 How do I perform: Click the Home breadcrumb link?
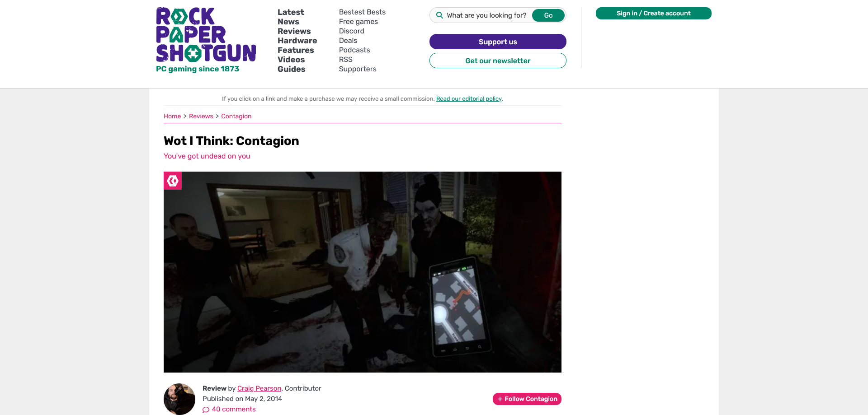[x=172, y=116]
